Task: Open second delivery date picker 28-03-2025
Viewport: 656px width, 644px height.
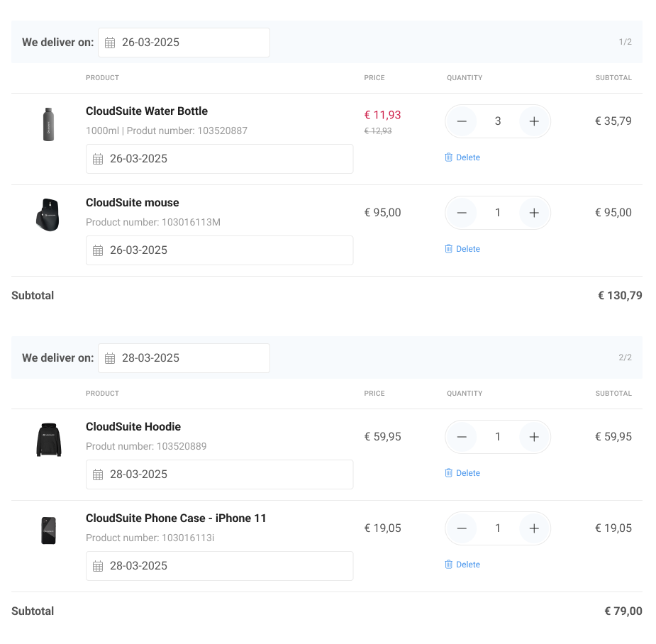Action: point(184,358)
